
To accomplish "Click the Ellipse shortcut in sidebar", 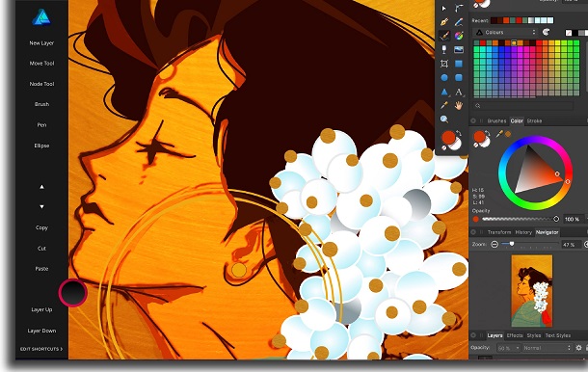I will [41, 146].
